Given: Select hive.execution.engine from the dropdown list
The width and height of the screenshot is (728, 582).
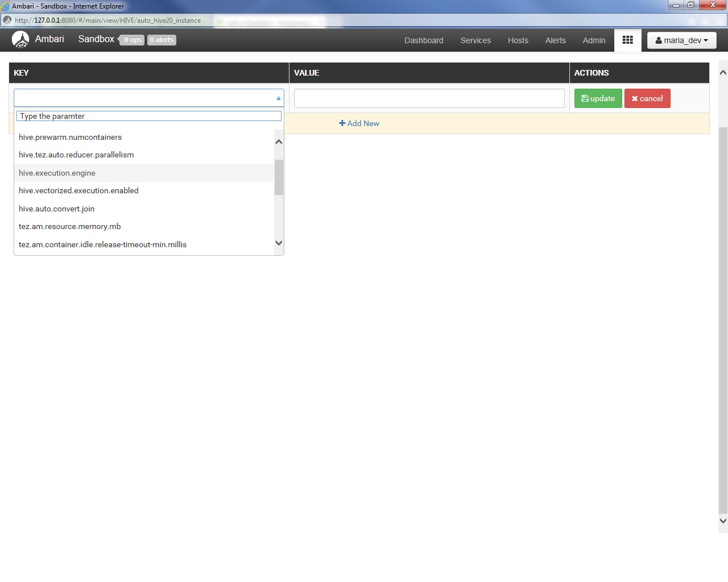Looking at the screenshot, I should point(57,173).
